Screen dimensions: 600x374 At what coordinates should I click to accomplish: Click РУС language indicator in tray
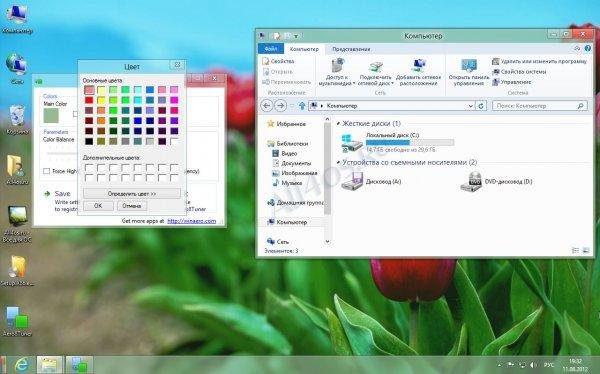(549, 365)
